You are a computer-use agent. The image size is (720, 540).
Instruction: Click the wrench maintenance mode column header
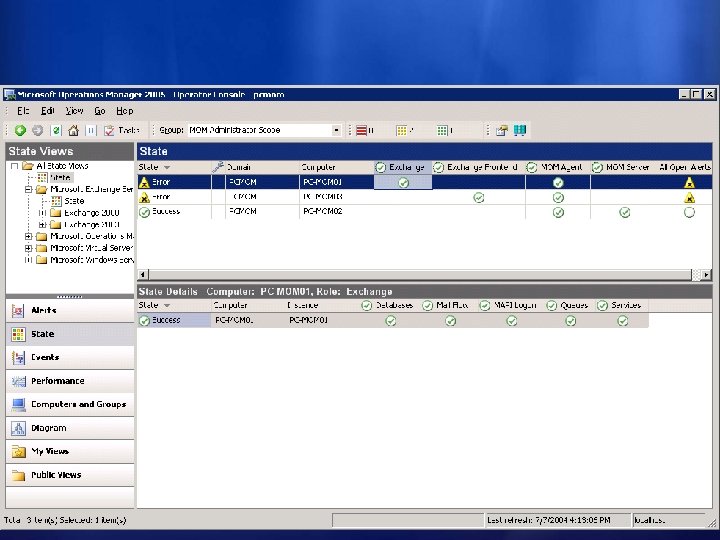[x=218, y=167]
